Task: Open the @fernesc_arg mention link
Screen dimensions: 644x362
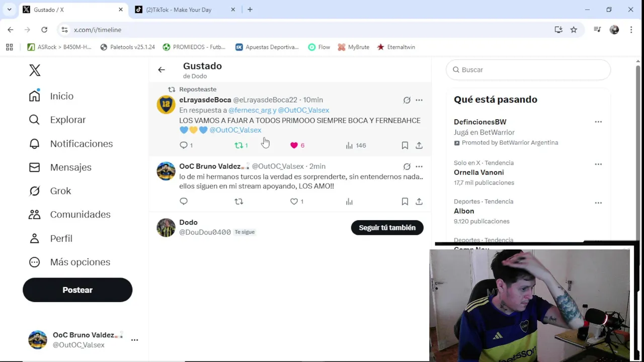Action: coord(250,110)
